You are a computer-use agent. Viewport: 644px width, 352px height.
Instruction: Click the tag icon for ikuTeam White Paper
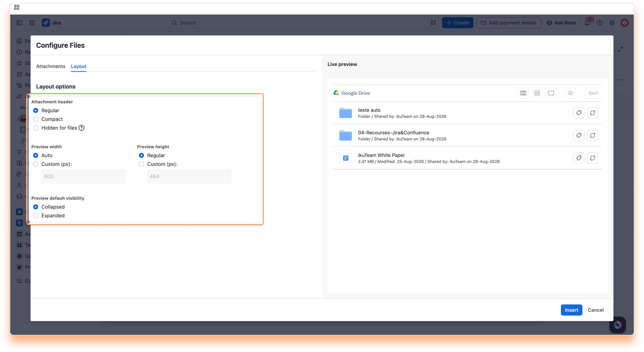(579, 158)
